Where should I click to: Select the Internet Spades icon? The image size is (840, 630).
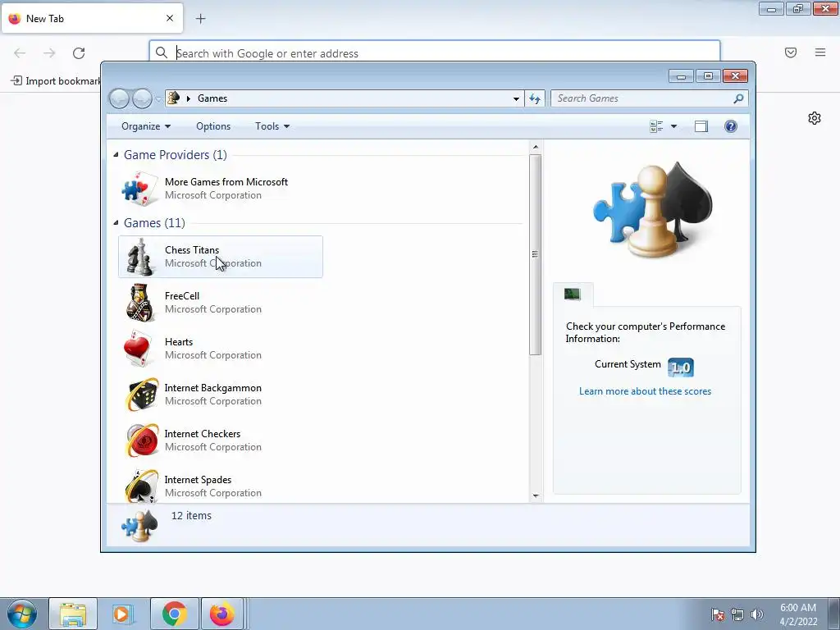coord(141,486)
